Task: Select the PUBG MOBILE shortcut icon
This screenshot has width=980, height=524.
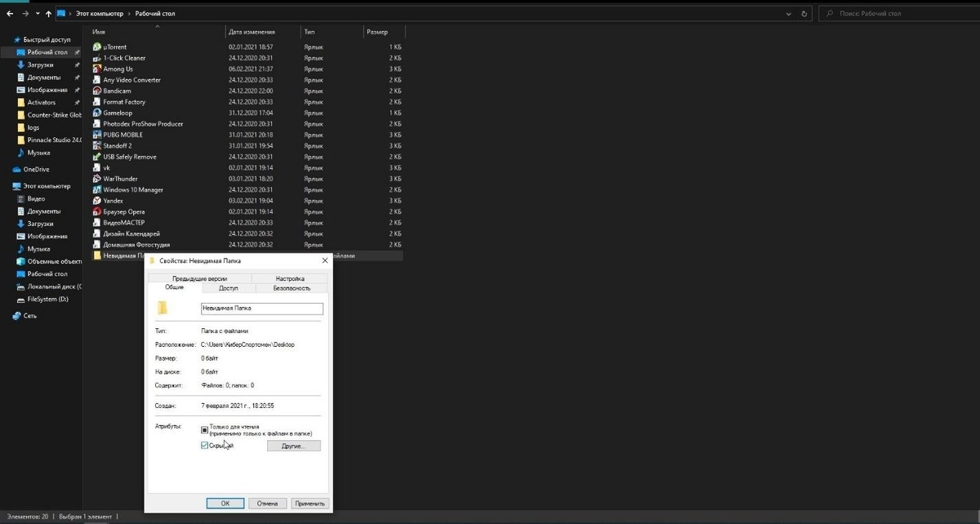Action: [x=97, y=135]
